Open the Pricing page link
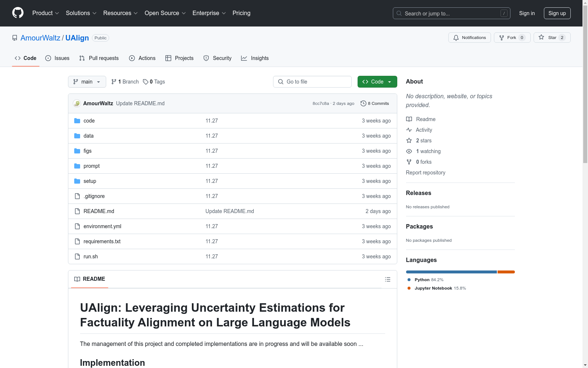Viewport: 588px width, 368px height. (x=241, y=13)
